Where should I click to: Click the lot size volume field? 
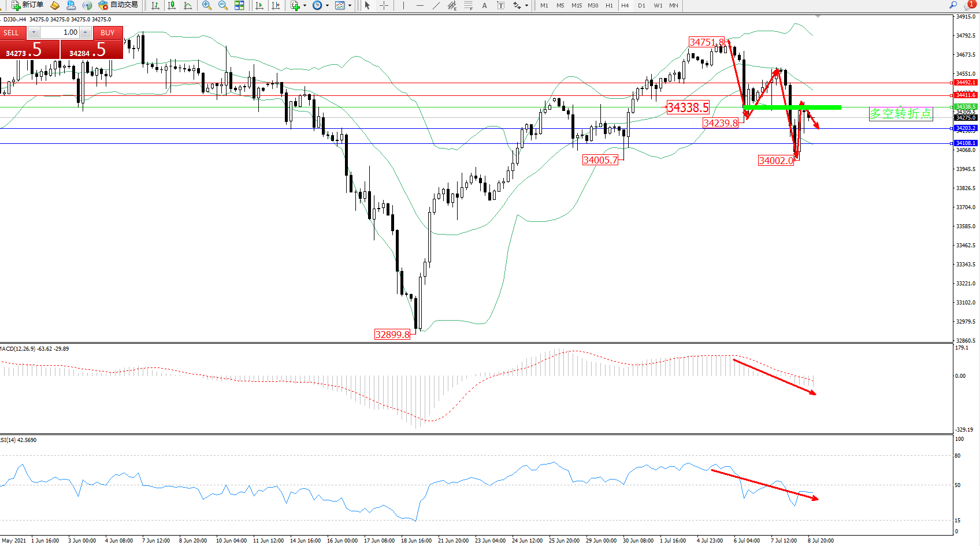pos(60,32)
